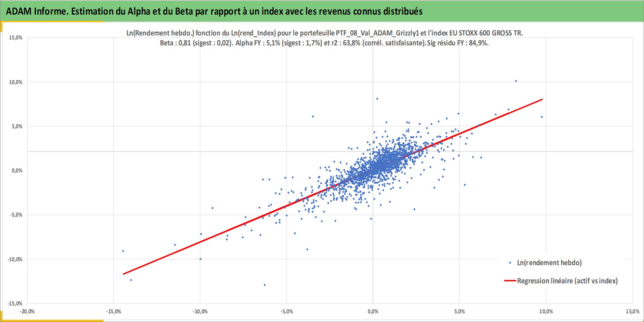The width and height of the screenshot is (644, 322).
Task: Select the green header title 'ADAM Informe. Estimation du Alpha et du Beta'
Action: [x=99, y=11]
